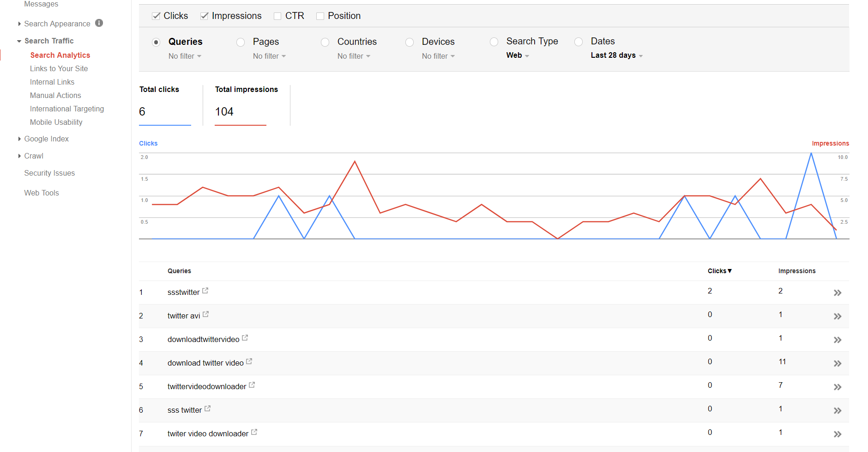Enable the CTR checkbox
This screenshot has width=868, height=452.
277,16
